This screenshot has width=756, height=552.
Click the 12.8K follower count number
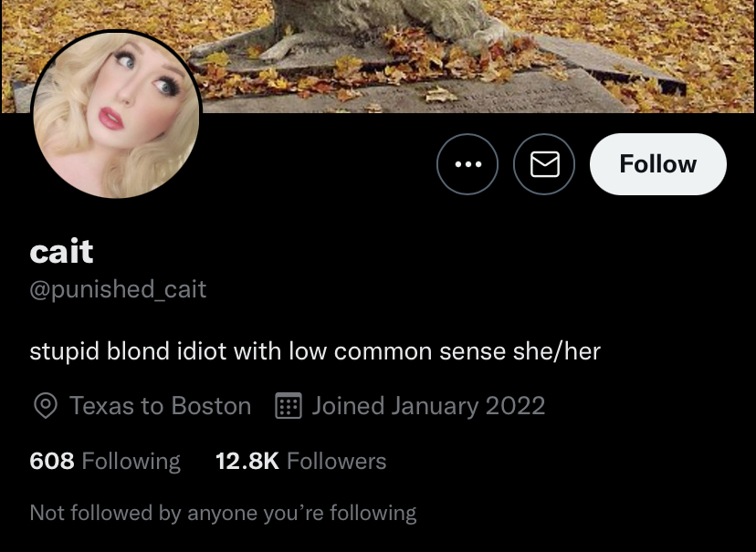pyautogui.click(x=247, y=461)
